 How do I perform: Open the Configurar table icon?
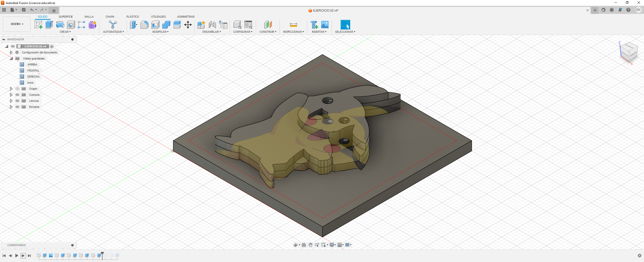click(248, 25)
